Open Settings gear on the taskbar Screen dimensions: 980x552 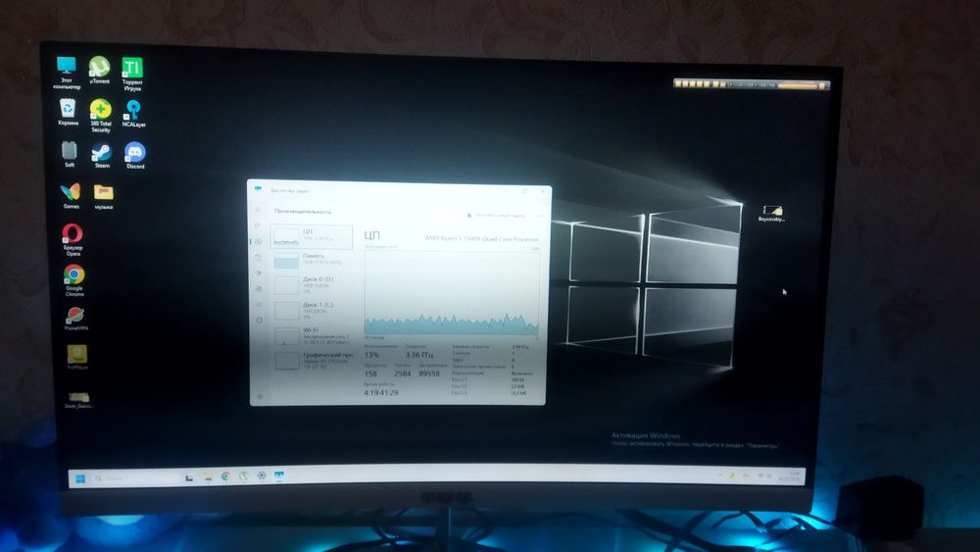click(262, 476)
